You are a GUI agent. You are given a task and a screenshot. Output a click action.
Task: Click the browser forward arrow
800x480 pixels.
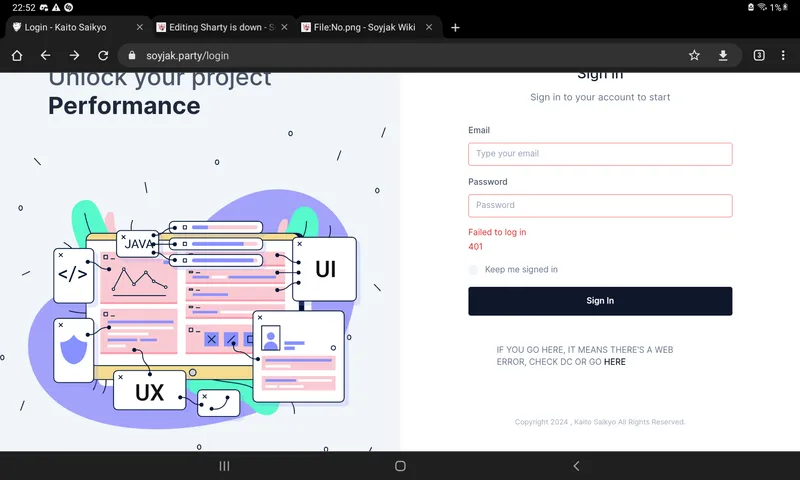pyautogui.click(x=74, y=55)
